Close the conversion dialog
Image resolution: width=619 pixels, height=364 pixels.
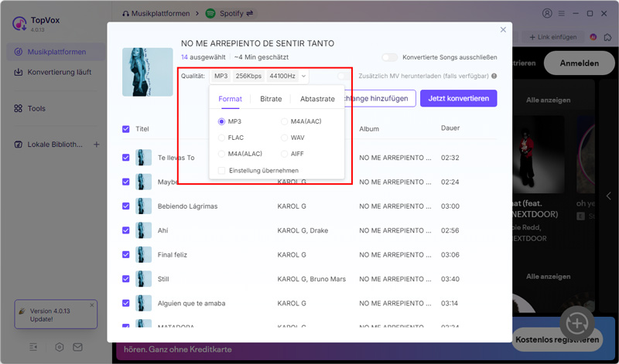point(503,29)
